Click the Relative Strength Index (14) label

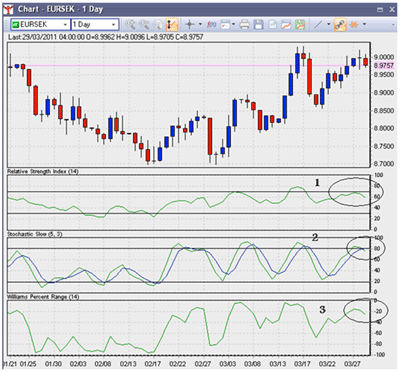pyautogui.click(x=43, y=171)
